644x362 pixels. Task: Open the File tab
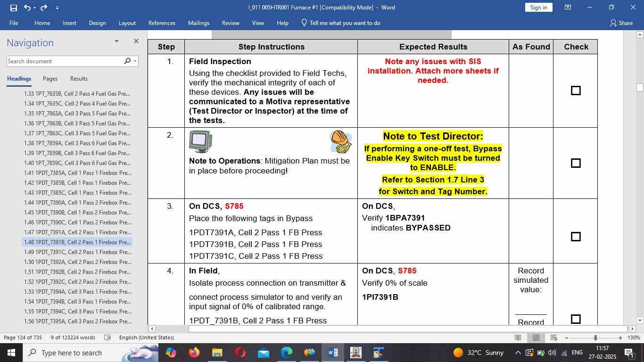(x=14, y=23)
